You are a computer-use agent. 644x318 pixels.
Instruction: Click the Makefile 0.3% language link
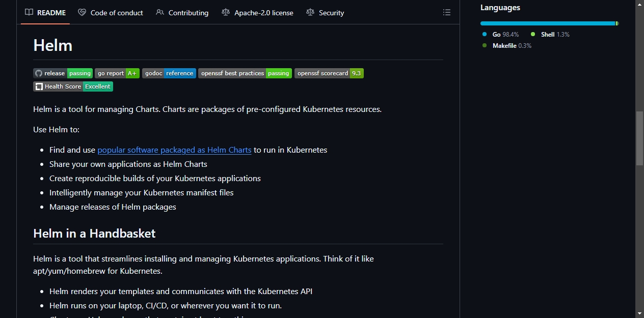coord(507,45)
